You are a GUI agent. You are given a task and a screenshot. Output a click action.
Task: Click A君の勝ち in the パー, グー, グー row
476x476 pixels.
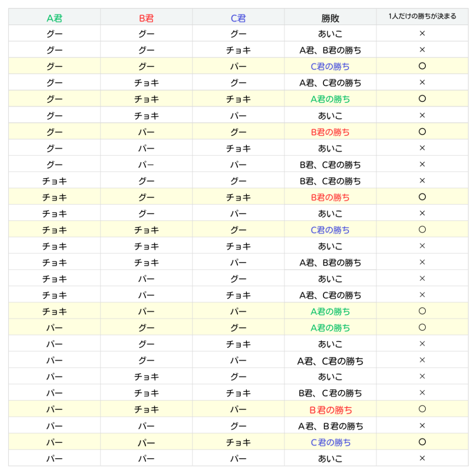click(330, 328)
